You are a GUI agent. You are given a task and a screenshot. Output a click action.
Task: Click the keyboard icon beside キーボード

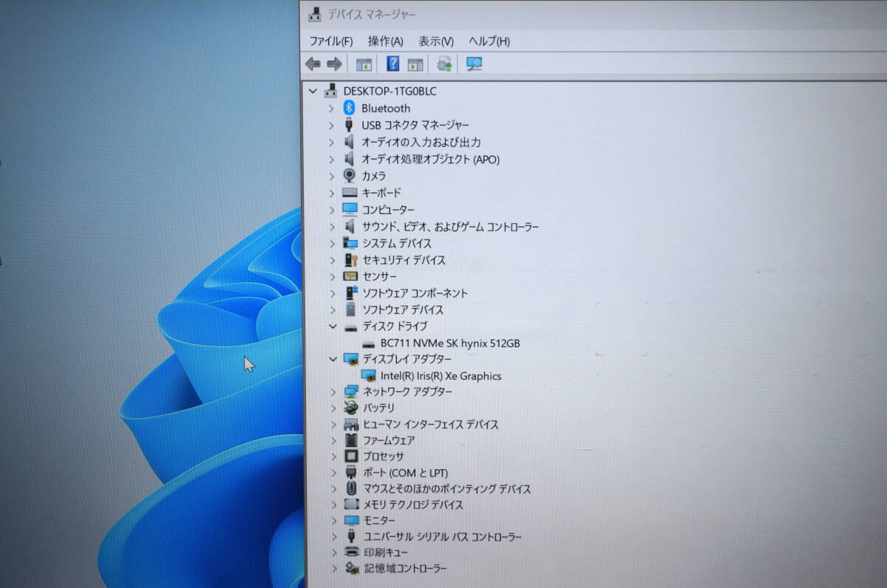point(350,193)
